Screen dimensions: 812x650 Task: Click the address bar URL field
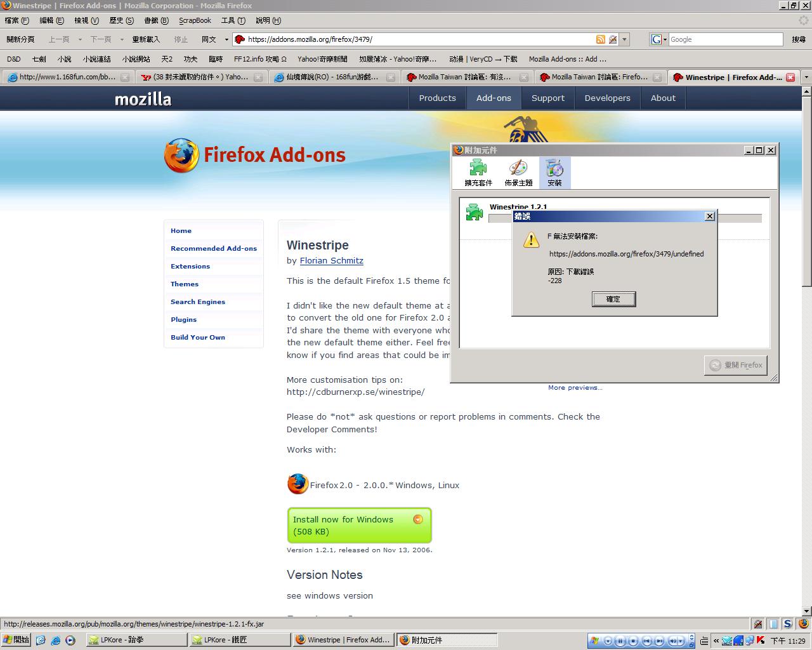point(420,39)
